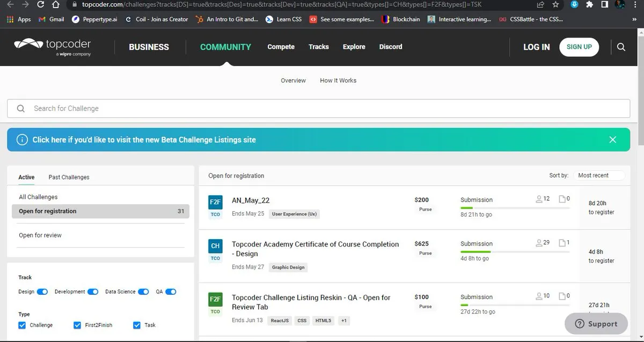Expand the +1 hidden tags on Reskin challenge

[344, 320]
